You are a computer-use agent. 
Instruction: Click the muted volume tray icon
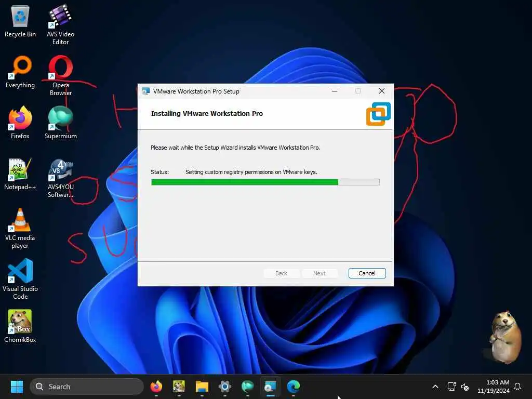(x=465, y=387)
